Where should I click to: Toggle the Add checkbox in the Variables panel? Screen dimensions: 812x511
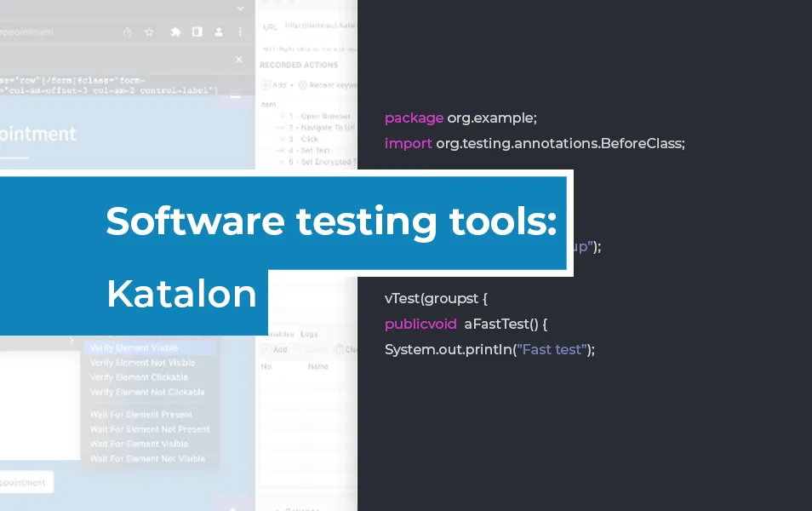(x=266, y=349)
